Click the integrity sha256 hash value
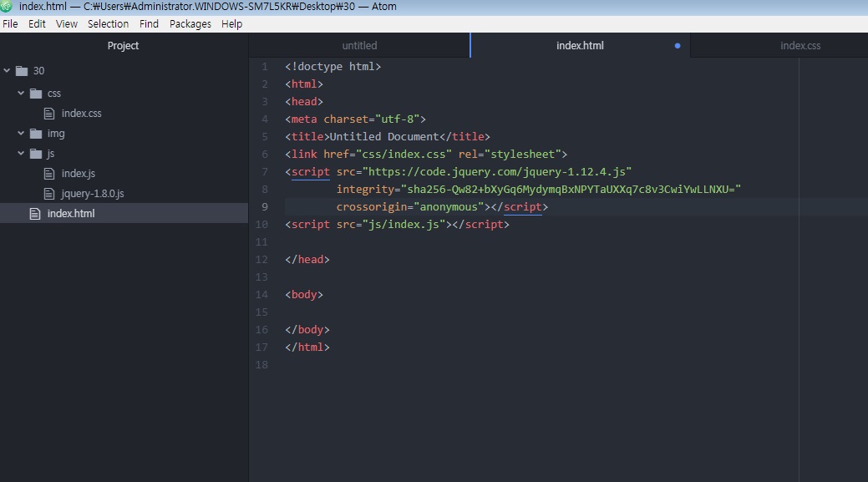 [571, 190]
